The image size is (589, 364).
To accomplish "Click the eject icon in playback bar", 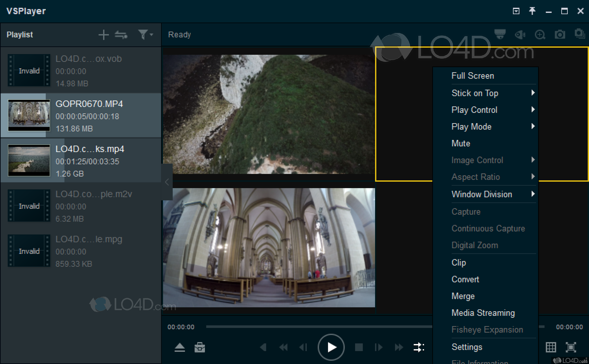I will click(x=180, y=347).
